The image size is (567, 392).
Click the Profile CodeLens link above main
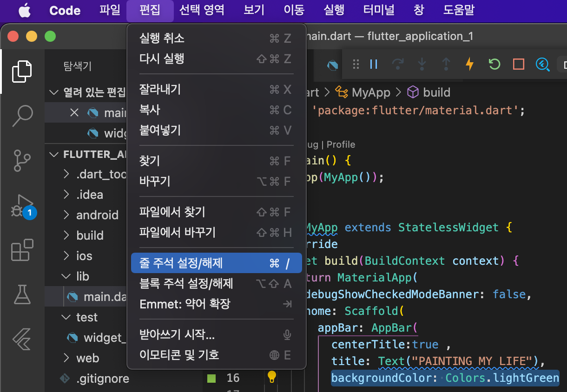[341, 144]
